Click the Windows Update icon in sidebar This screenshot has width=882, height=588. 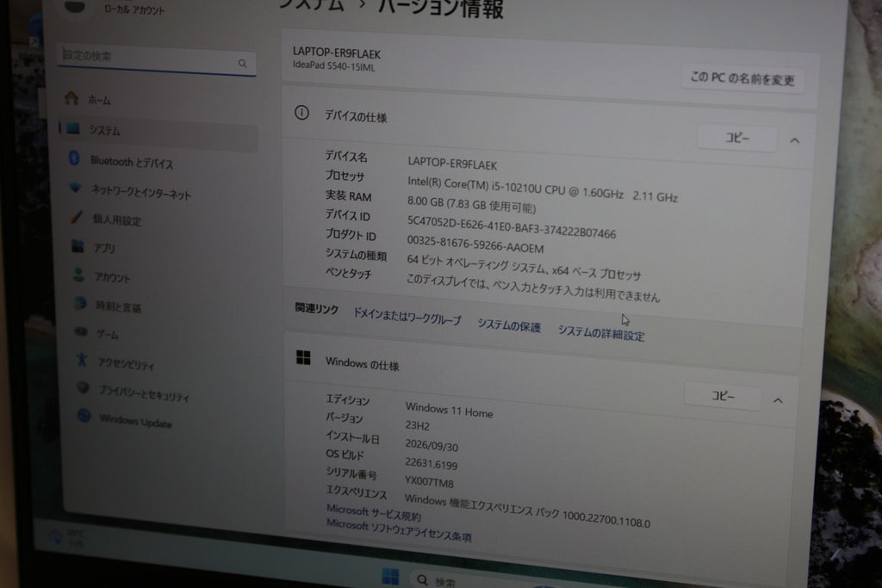click(x=84, y=416)
